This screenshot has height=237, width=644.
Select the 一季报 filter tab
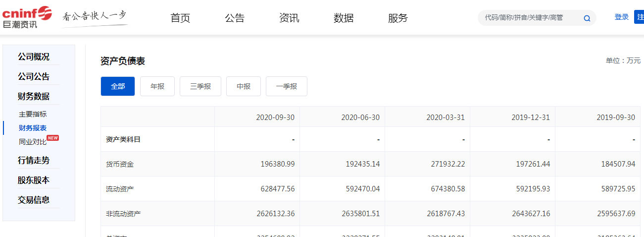[287, 86]
